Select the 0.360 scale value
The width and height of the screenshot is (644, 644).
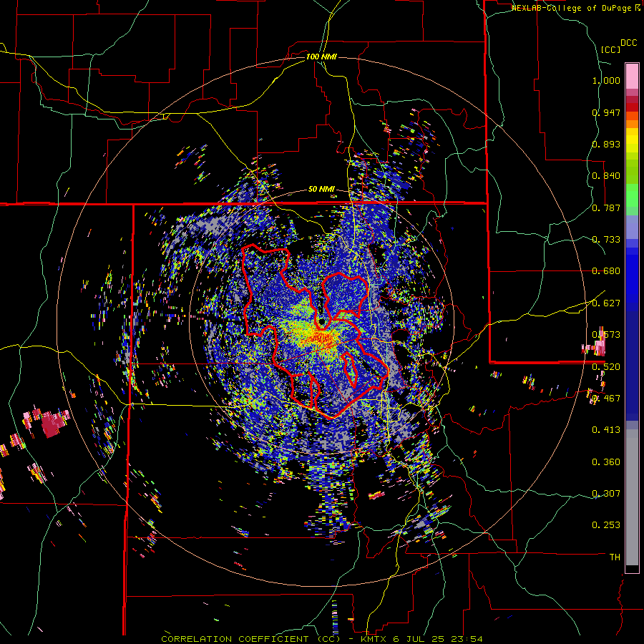click(606, 462)
